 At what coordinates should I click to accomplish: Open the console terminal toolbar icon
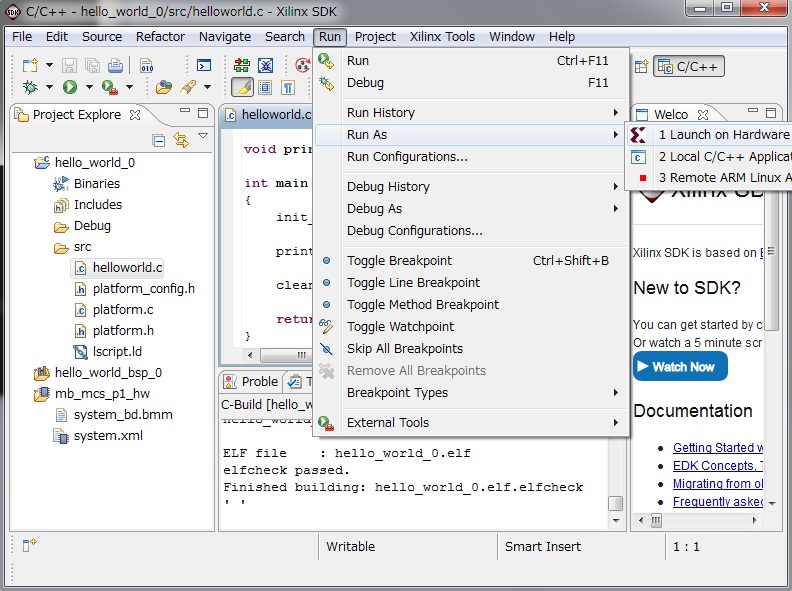click(204, 66)
